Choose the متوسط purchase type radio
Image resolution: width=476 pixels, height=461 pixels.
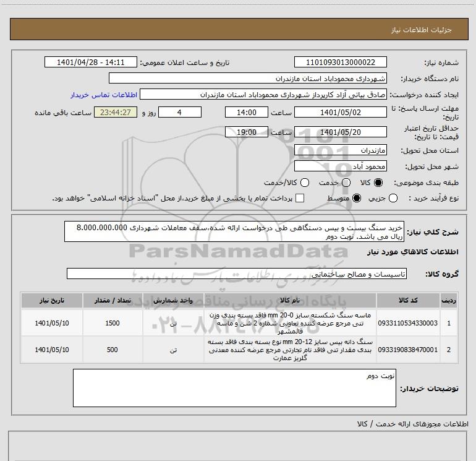(x=357, y=199)
